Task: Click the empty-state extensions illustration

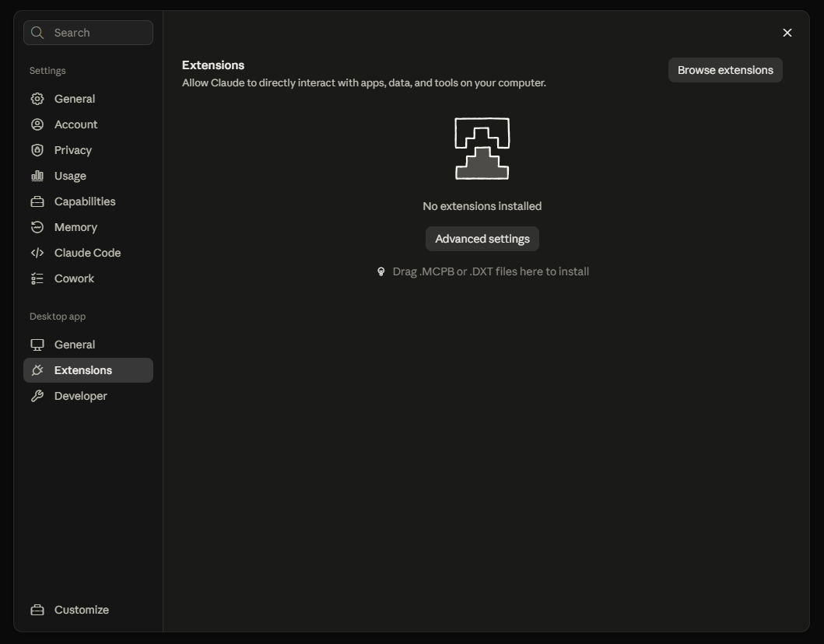Action: (x=482, y=149)
